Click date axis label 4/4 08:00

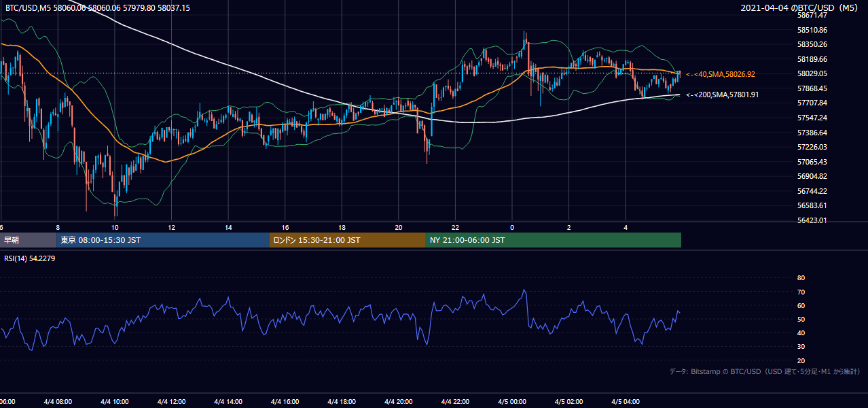click(x=58, y=402)
